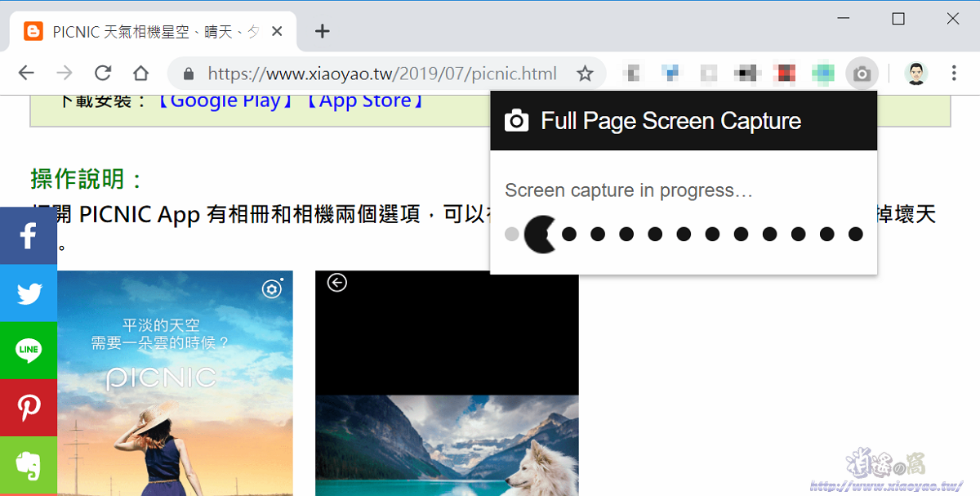Image resolution: width=980 pixels, height=496 pixels.
Task: Open the Google Play download link
Action: tap(224, 101)
